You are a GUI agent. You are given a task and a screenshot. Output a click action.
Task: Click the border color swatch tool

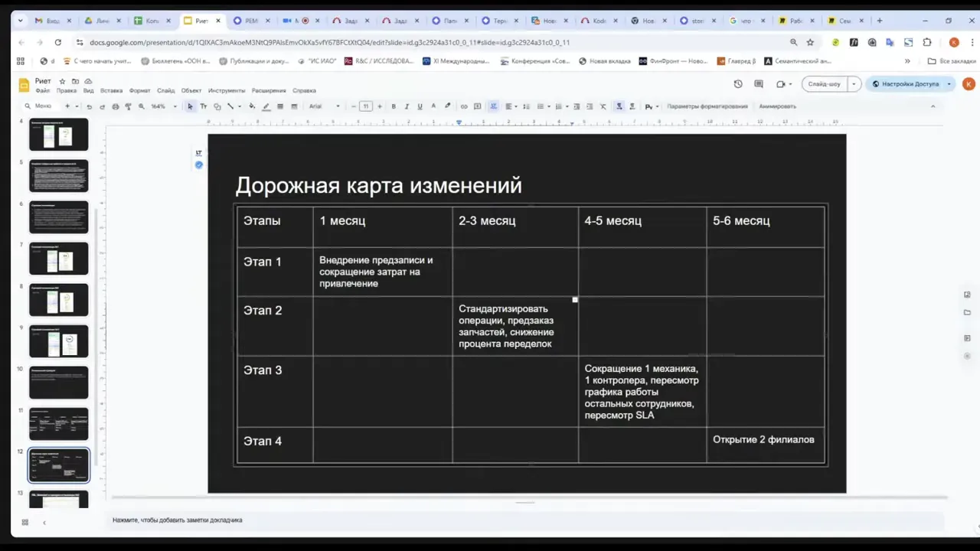266,106
